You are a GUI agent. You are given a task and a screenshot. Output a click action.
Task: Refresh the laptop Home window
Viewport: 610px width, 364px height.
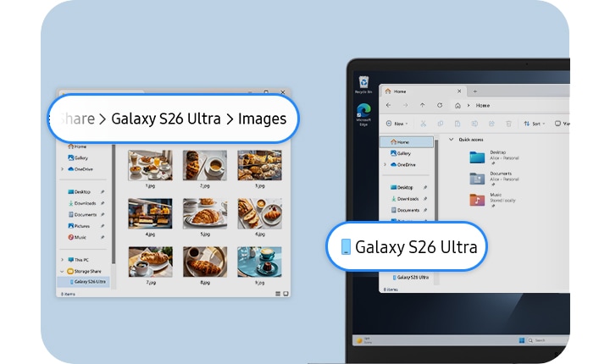440,105
